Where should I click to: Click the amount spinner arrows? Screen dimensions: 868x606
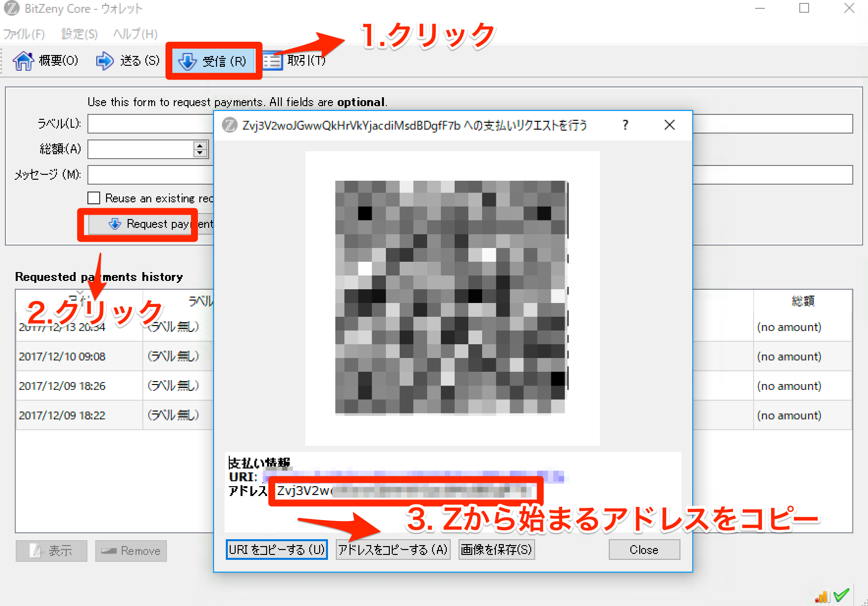200,149
